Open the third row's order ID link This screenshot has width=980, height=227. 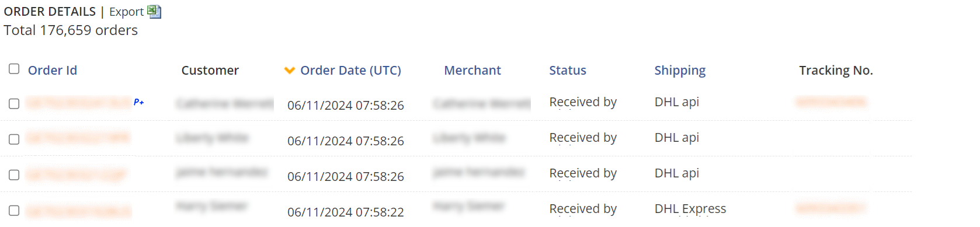[x=77, y=174]
